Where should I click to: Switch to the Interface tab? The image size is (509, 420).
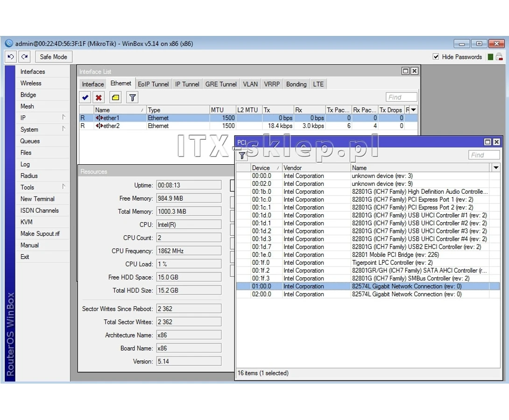(93, 84)
